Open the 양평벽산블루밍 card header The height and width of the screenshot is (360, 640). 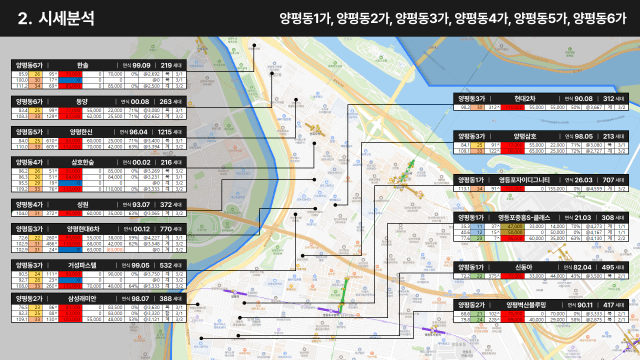click(x=541, y=305)
